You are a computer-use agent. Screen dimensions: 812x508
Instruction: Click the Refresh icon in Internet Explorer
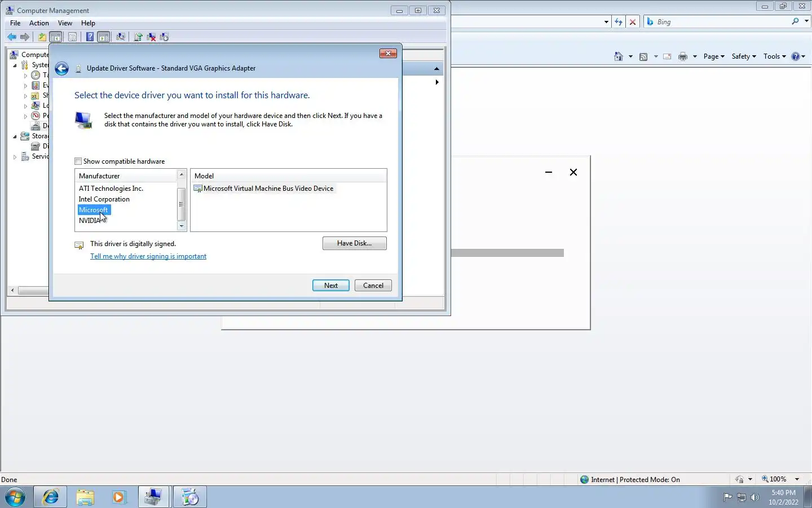pyautogui.click(x=619, y=22)
